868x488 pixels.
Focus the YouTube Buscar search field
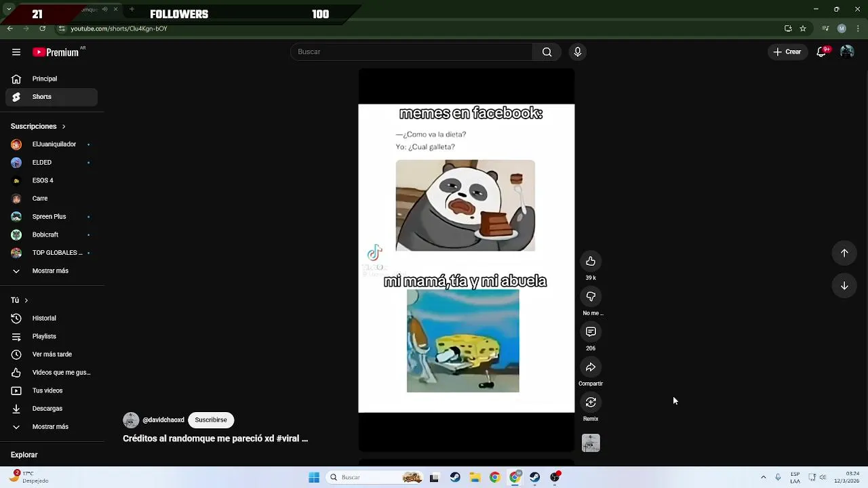click(x=412, y=52)
